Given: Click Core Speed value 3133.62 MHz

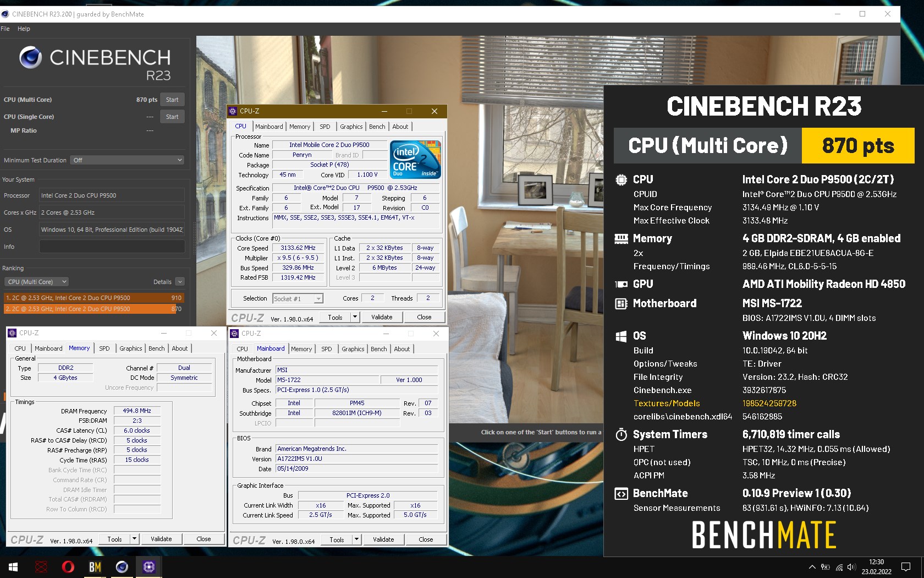Looking at the screenshot, I should [x=298, y=248].
